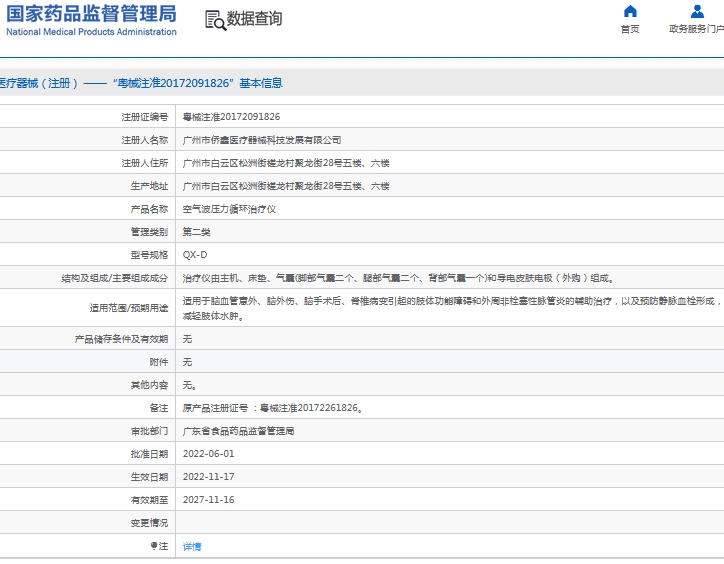
Task: Click 无 value in 附件 row
Action: coord(187,362)
